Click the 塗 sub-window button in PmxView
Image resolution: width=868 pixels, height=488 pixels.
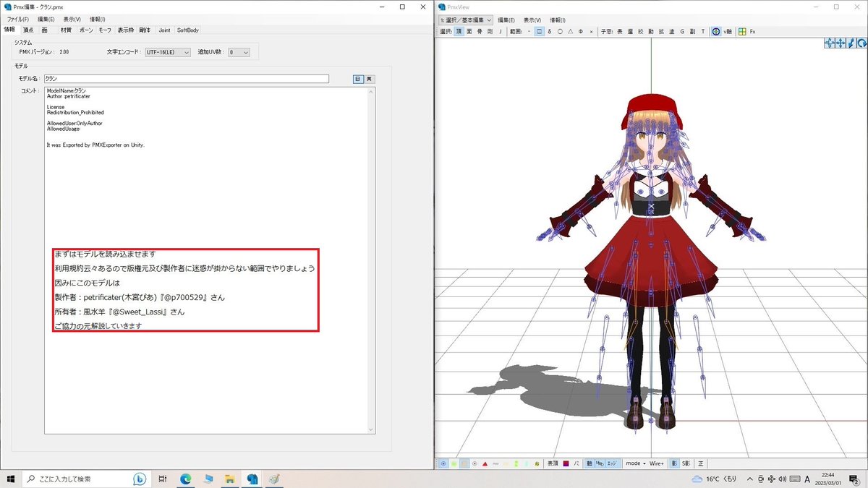671,31
